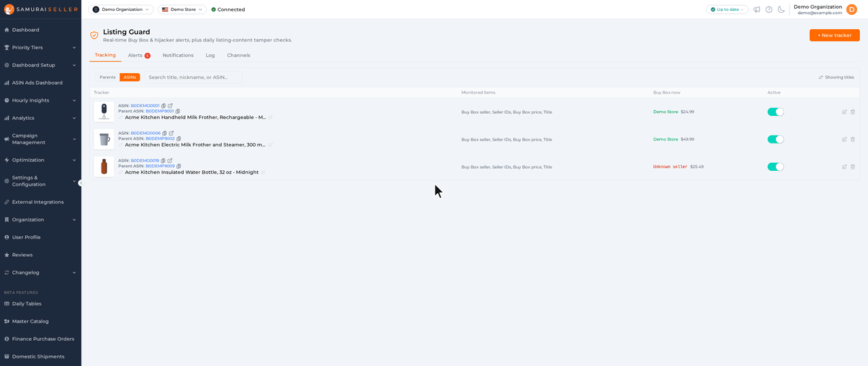
Task: Copy Parent ASIN B0DEMP9009
Action: click(x=179, y=166)
